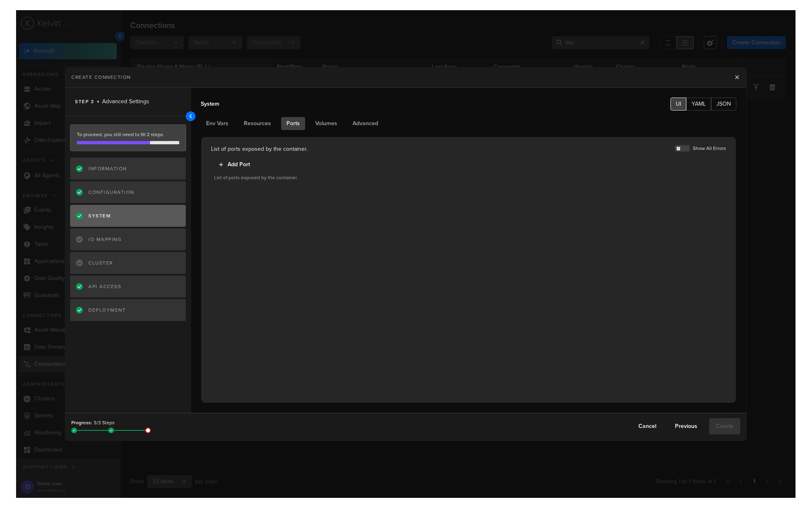Go to the System step
This screenshot has height=508, width=812.
coord(128,216)
